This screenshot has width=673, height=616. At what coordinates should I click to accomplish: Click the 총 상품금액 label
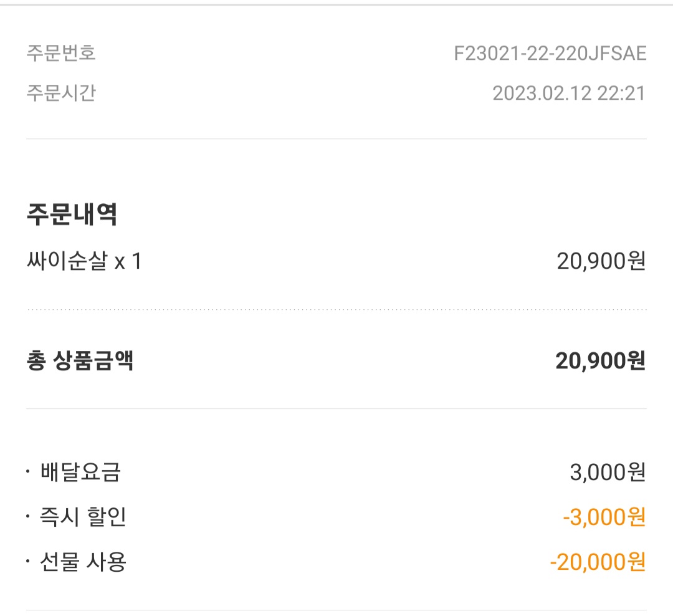coord(80,360)
